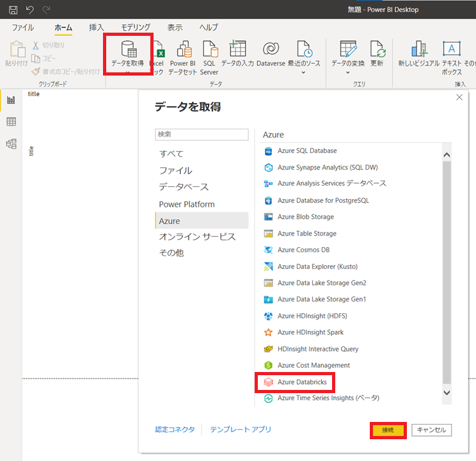476x461 pixels.
Task: Open the 挿入 ribbon tab
Action: pyautogui.click(x=97, y=28)
